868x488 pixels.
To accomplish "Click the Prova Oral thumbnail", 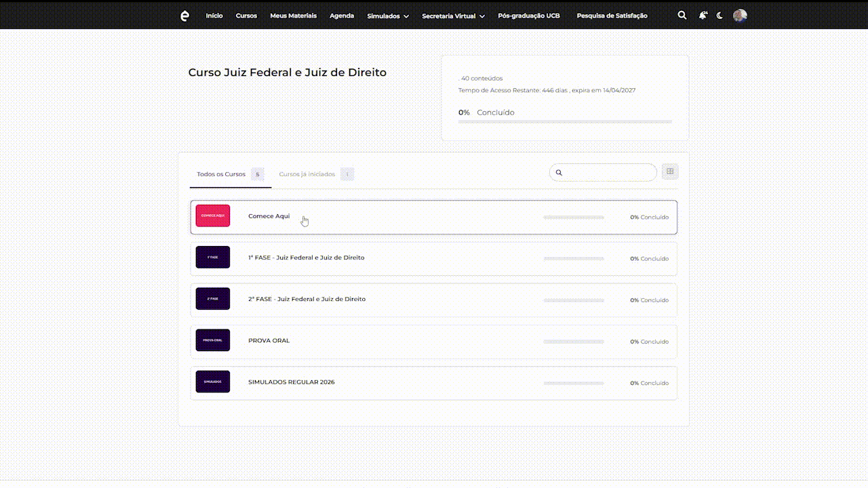I will click(x=213, y=340).
